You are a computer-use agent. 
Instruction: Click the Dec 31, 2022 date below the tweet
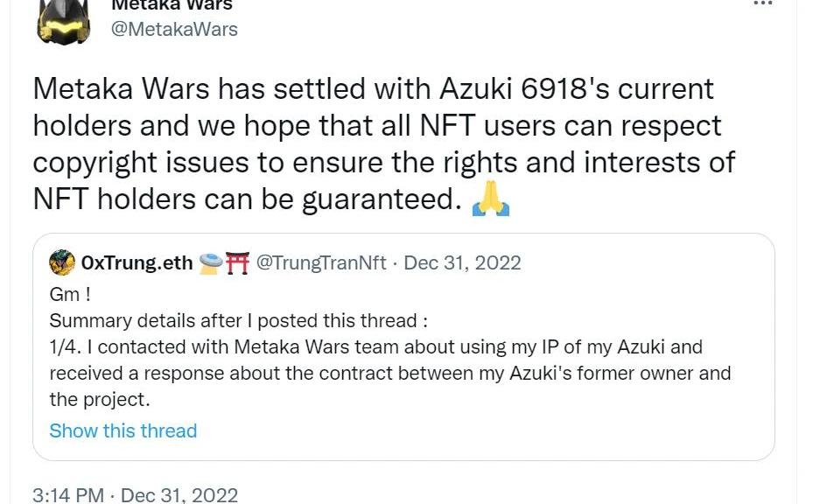tap(179, 495)
